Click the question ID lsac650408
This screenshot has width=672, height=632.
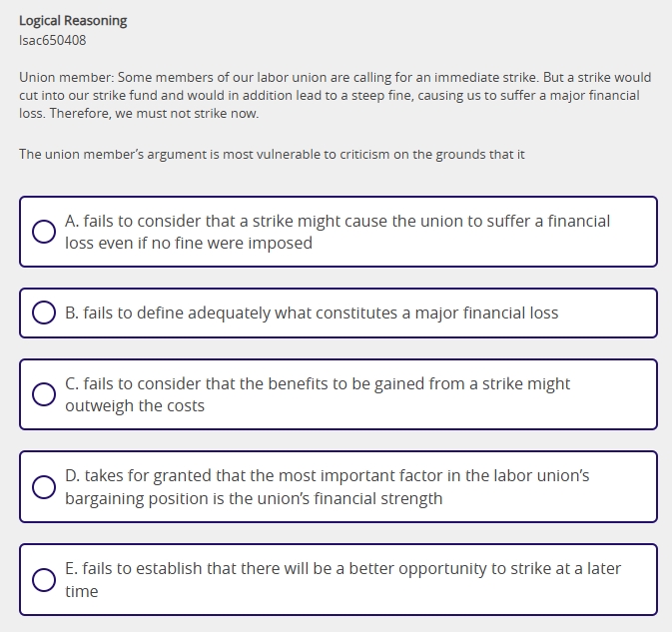53,41
